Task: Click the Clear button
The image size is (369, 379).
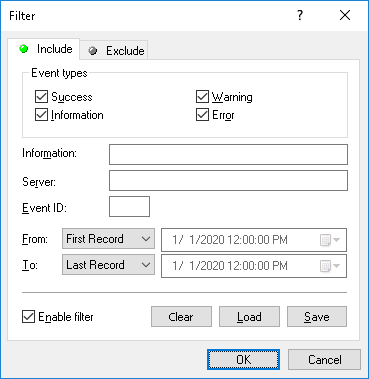Action: tap(181, 317)
